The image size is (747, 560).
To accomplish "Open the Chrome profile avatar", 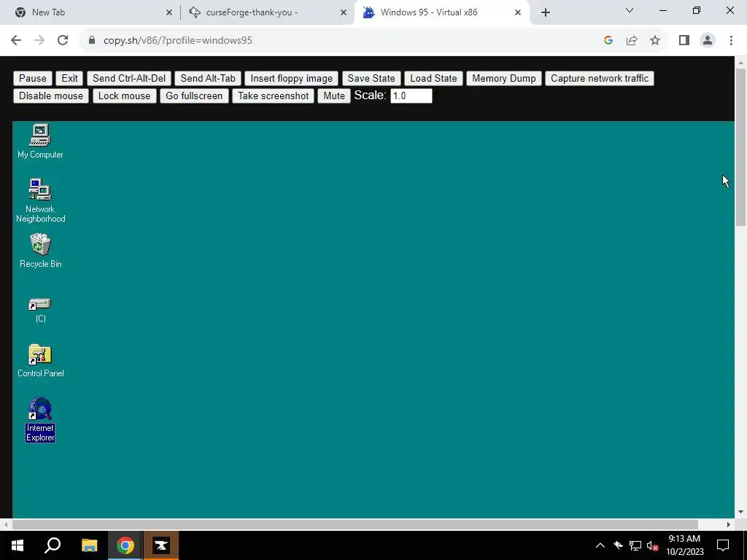I will (708, 41).
